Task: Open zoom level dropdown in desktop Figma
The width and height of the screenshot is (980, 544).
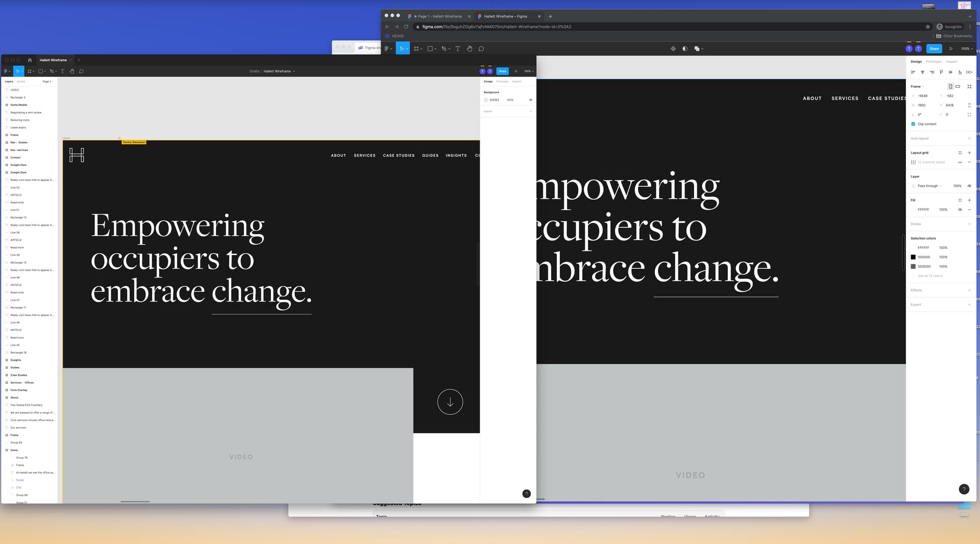Action: pos(529,72)
